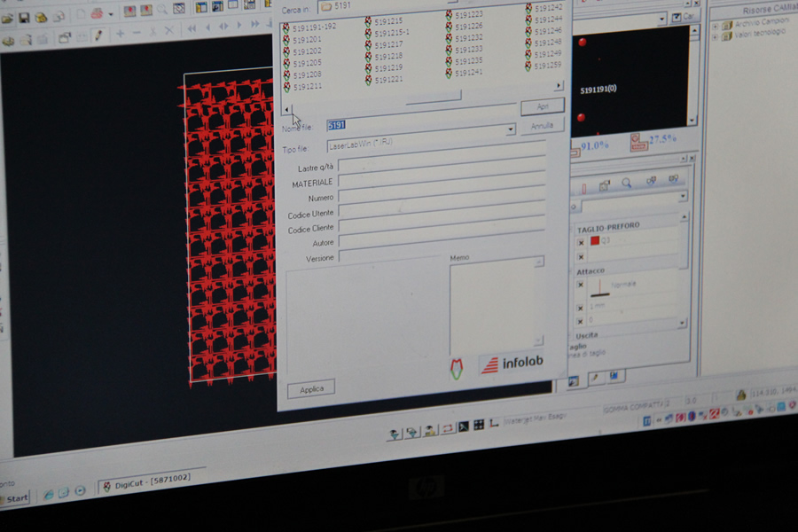
Task: Select the pencil edit tool
Action: point(98,35)
